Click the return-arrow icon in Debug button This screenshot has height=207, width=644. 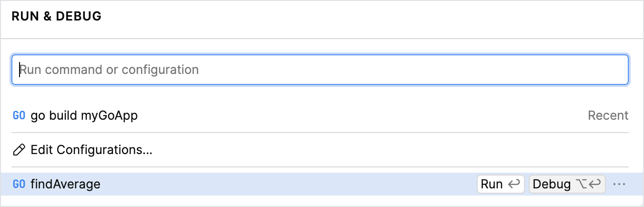coord(596,184)
